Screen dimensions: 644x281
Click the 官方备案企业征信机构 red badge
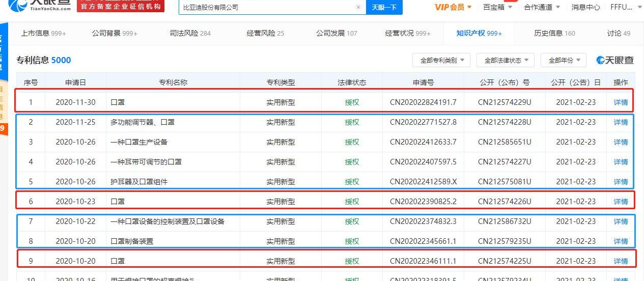(x=121, y=6)
